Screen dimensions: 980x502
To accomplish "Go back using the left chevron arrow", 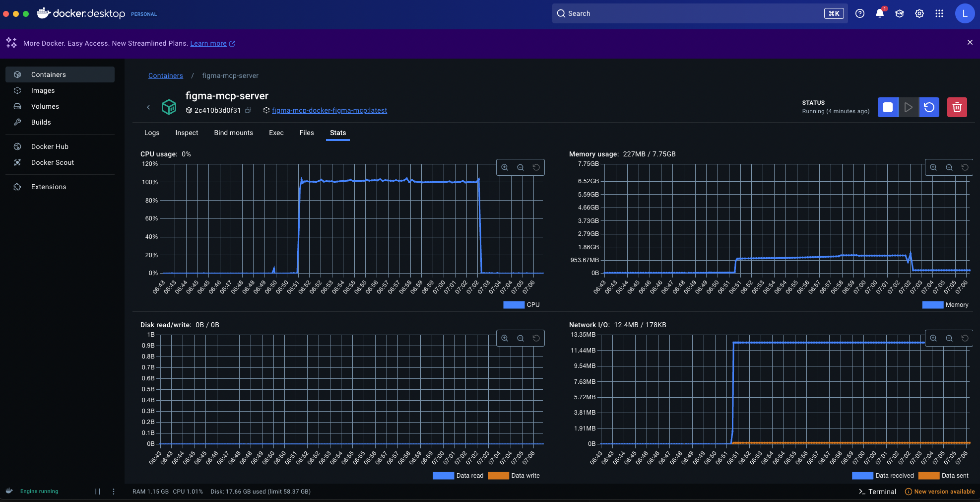I will click(x=148, y=107).
